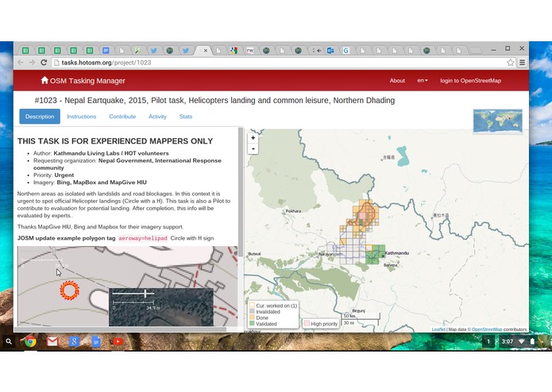Switch to the wrench icon browser tab
This screenshot has width=552, height=392.
(137, 51)
